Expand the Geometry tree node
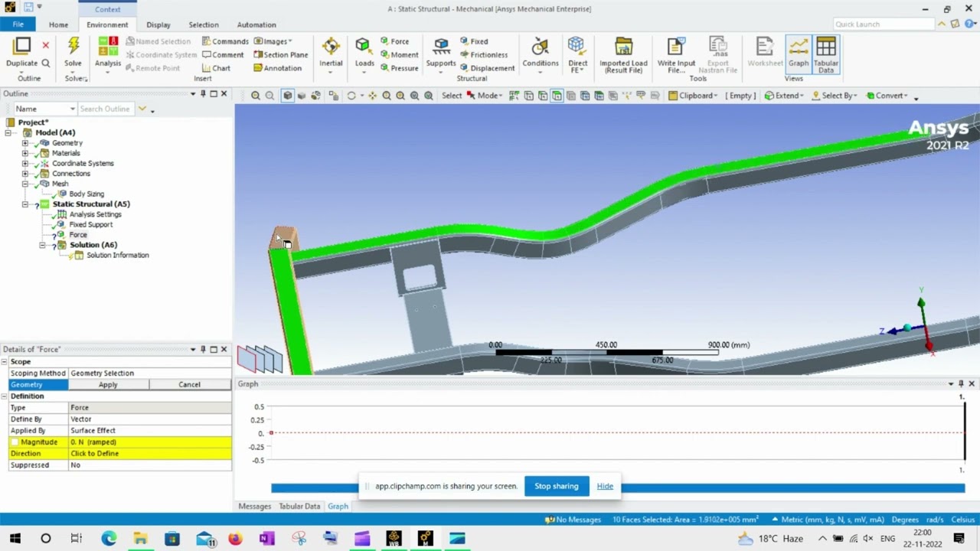The height and width of the screenshot is (551, 980). tap(25, 143)
